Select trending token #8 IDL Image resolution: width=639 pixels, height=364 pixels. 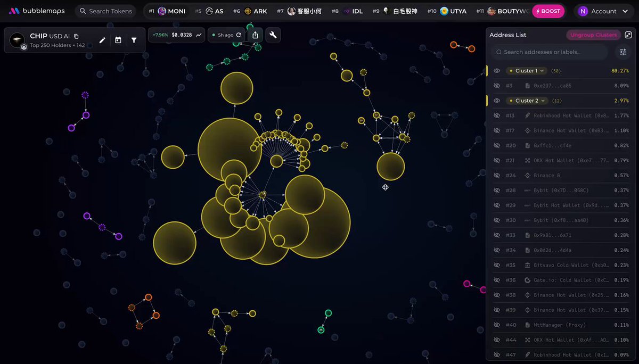point(347,11)
